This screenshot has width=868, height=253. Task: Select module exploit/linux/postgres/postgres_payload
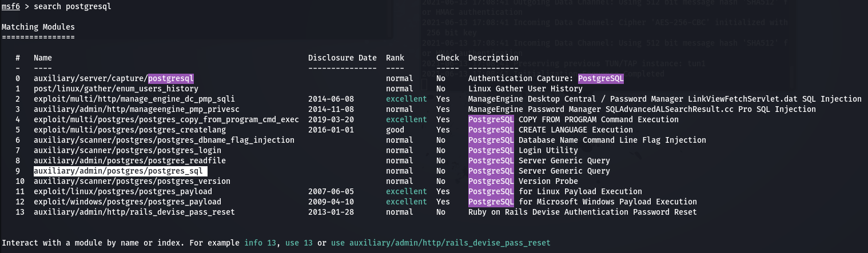click(123, 191)
